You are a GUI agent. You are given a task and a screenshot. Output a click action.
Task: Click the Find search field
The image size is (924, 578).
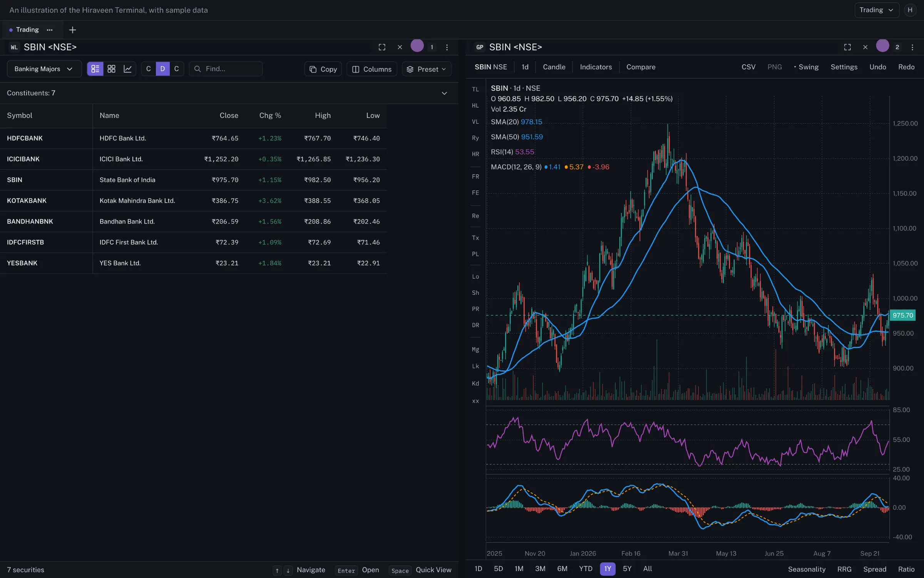(x=226, y=69)
